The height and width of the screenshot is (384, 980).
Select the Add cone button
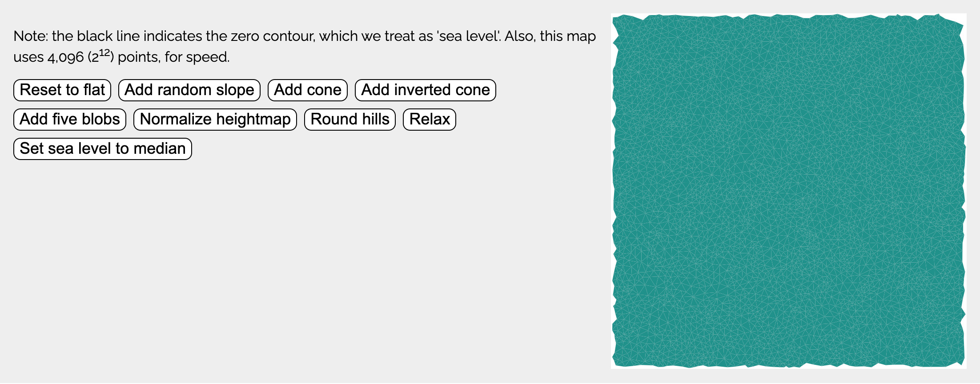pos(308,90)
